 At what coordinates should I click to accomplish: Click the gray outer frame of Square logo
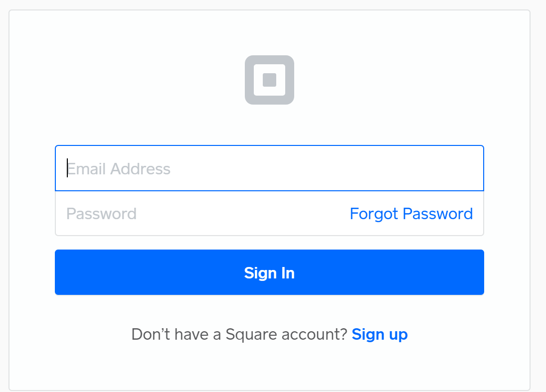coord(249,80)
